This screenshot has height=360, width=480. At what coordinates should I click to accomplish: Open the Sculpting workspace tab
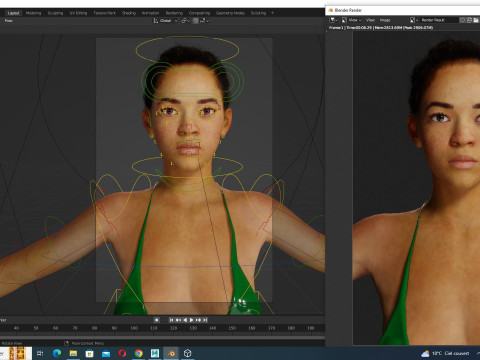[x=55, y=13]
